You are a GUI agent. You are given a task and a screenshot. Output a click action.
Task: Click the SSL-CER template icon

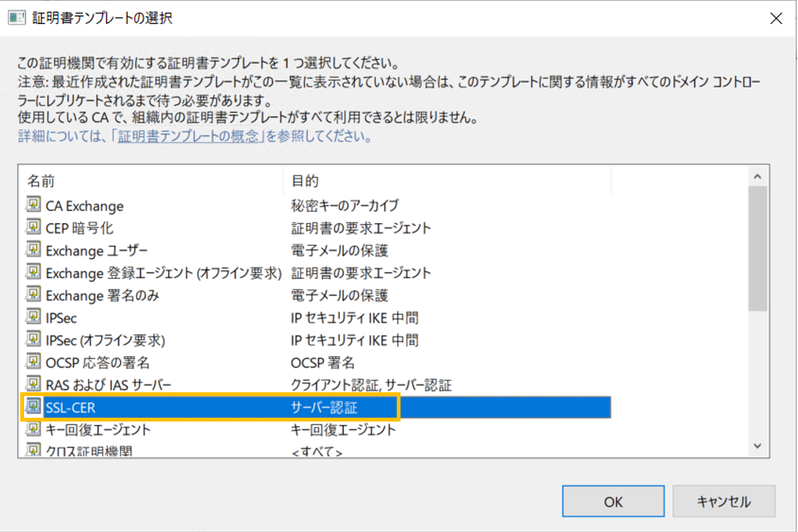[33, 407]
